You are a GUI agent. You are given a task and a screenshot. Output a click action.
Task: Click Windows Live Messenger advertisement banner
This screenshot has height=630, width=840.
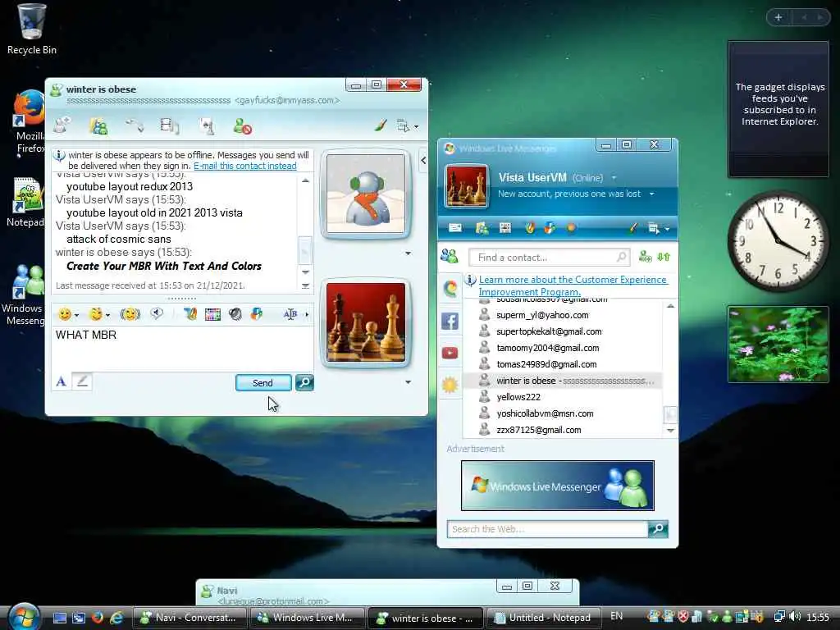(558, 486)
